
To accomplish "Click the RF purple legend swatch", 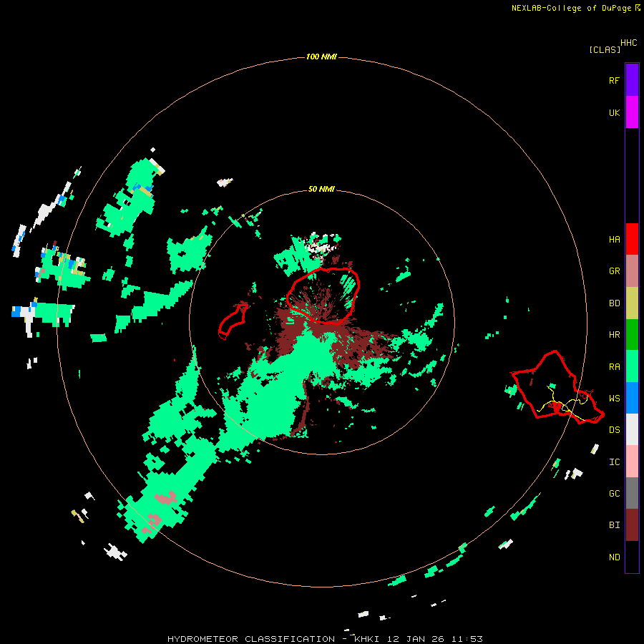I will [632, 80].
